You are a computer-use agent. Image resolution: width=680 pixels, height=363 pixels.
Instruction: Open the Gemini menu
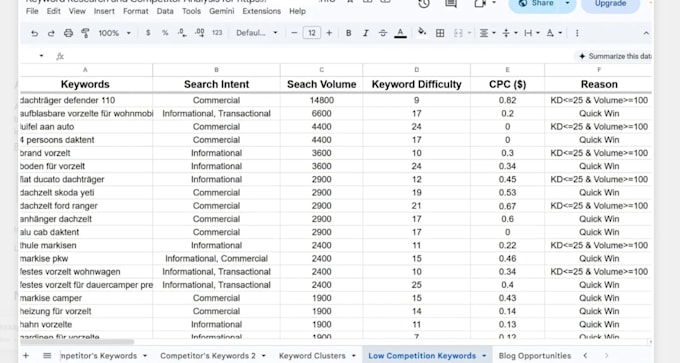click(221, 11)
